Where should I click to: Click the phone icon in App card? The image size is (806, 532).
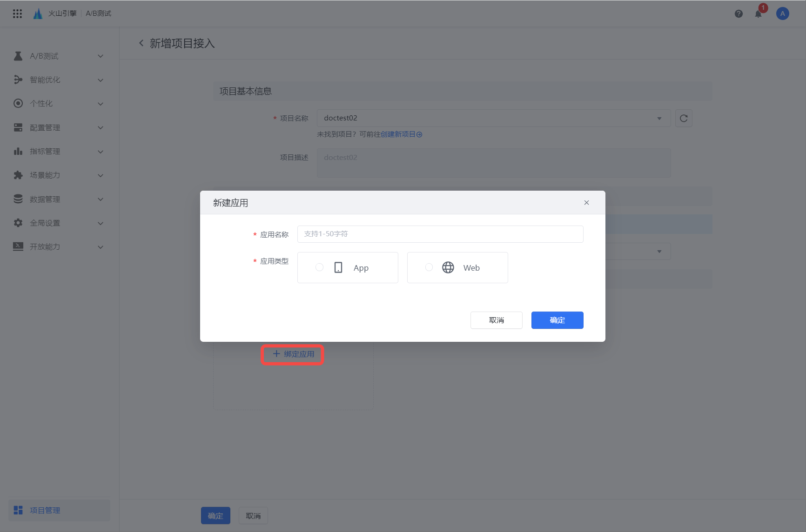pyautogui.click(x=338, y=267)
